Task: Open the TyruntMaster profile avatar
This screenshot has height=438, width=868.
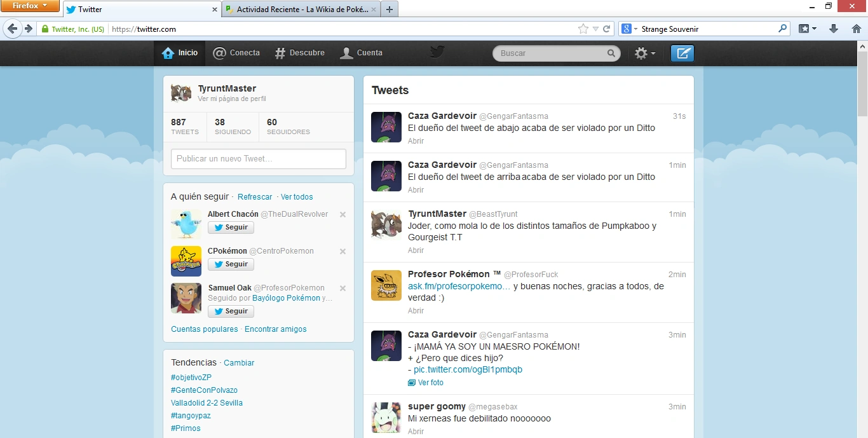Action: [181, 93]
